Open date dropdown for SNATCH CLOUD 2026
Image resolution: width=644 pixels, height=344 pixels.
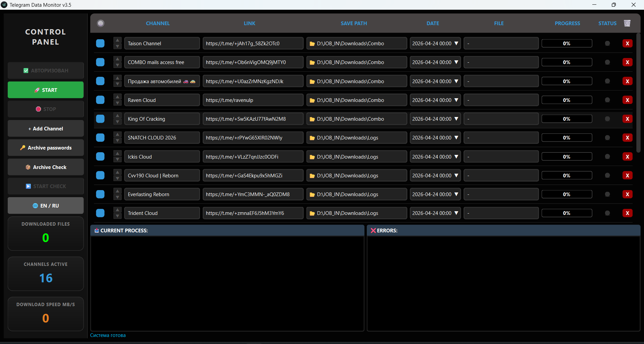456,137
